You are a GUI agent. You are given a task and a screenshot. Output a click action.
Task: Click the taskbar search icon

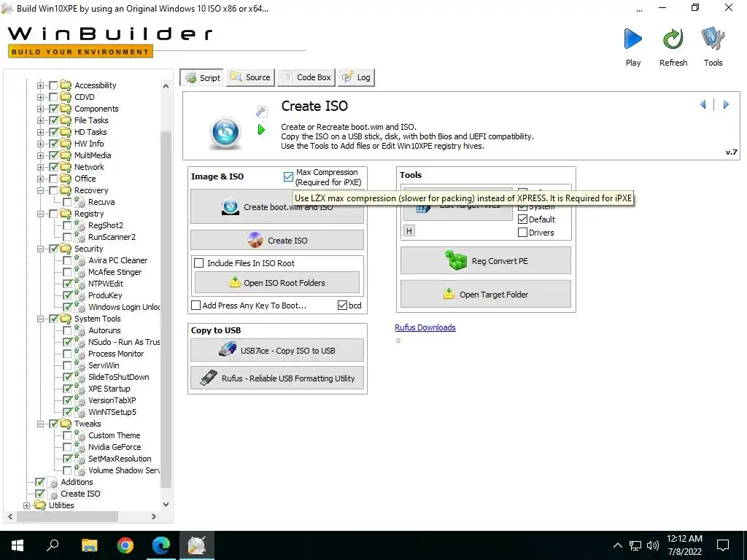tap(53, 545)
